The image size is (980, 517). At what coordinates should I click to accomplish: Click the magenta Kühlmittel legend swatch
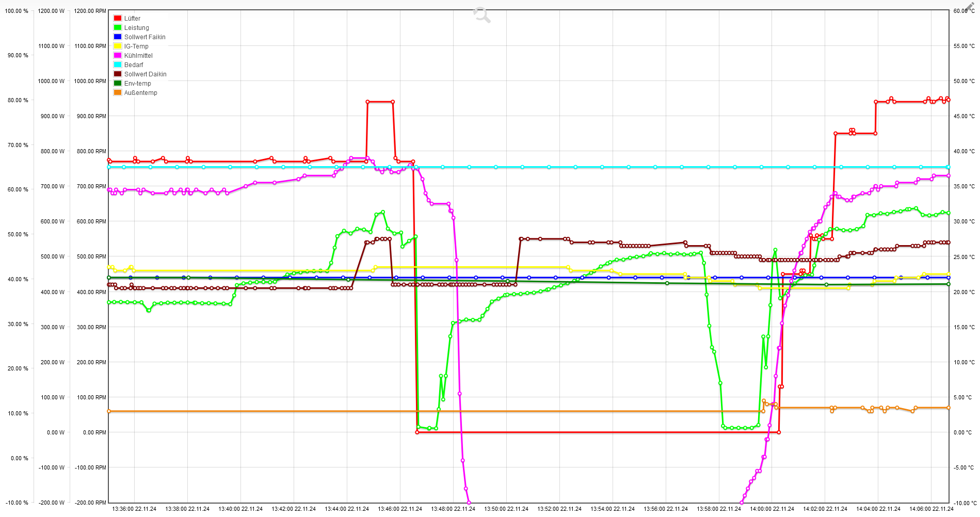tap(118, 55)
